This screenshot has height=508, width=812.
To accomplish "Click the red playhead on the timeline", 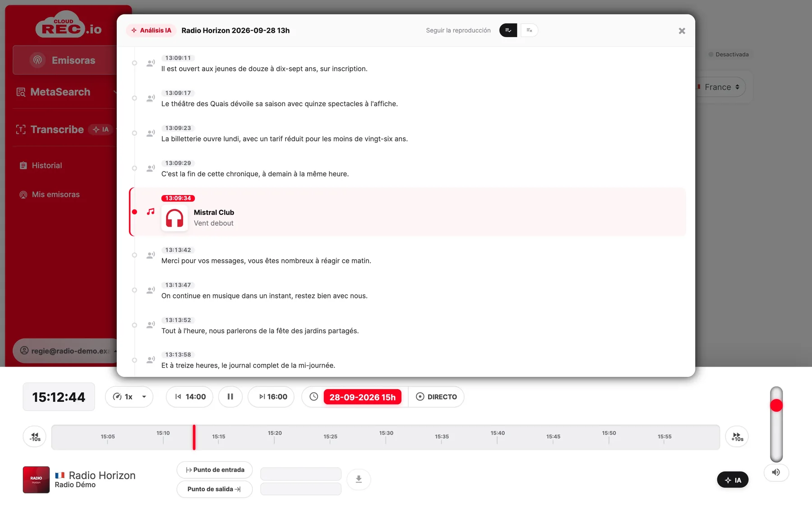I will (x=194, y=437).
